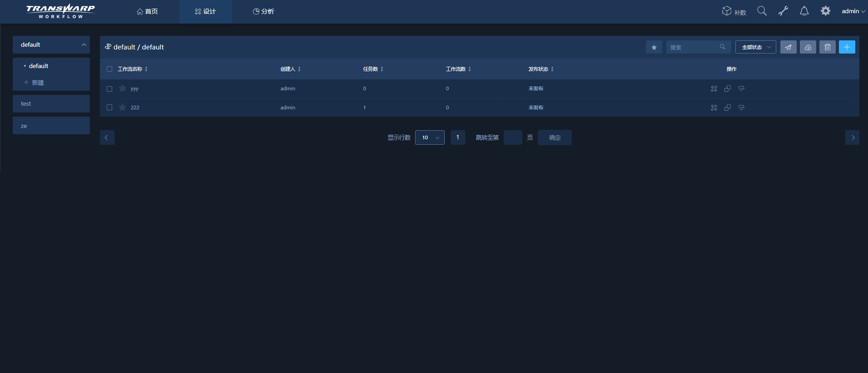Click the blue plus add workflow button
This screenshot has height=373, width=868.
(847, 47)
